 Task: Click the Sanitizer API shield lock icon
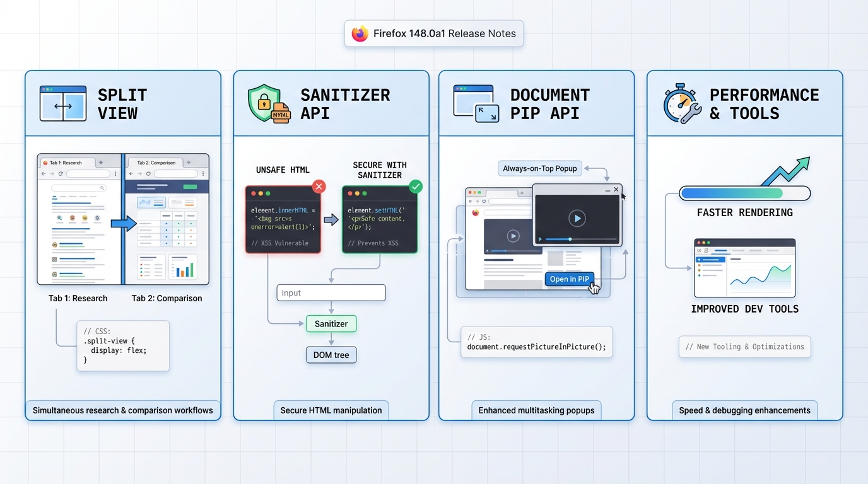pos(268,104)
